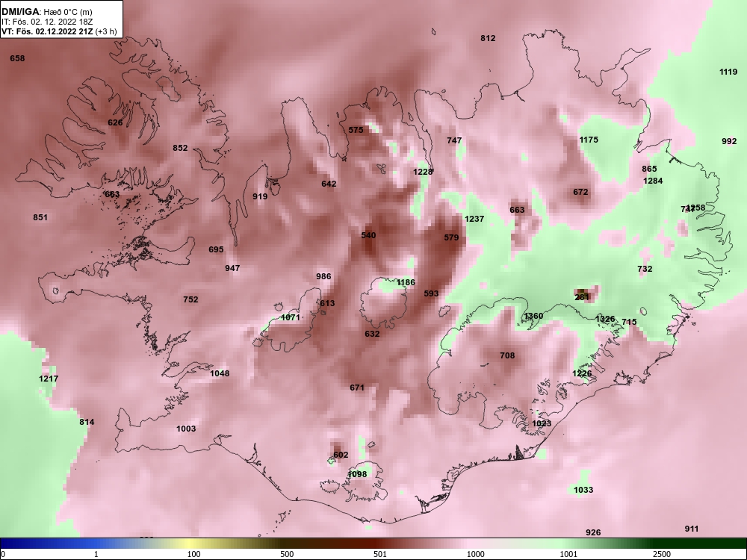Click the 642 height value
747x560 pixels.
pos(329,184)
